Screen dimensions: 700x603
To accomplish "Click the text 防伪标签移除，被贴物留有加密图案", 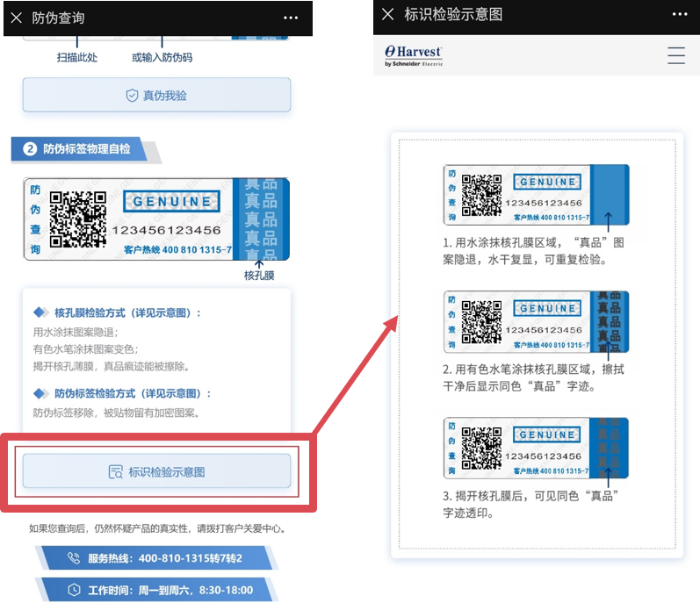I will pyautogui.click(x=116, y=413).
